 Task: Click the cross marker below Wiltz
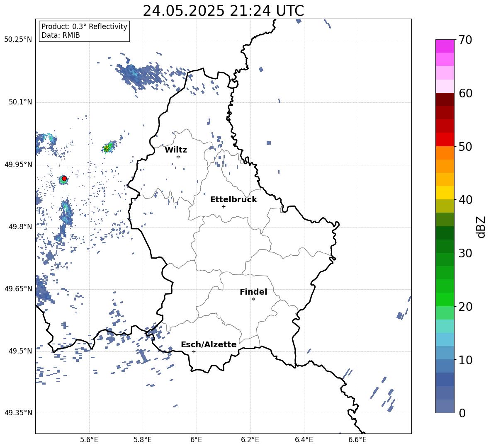[x=178, y=157]
